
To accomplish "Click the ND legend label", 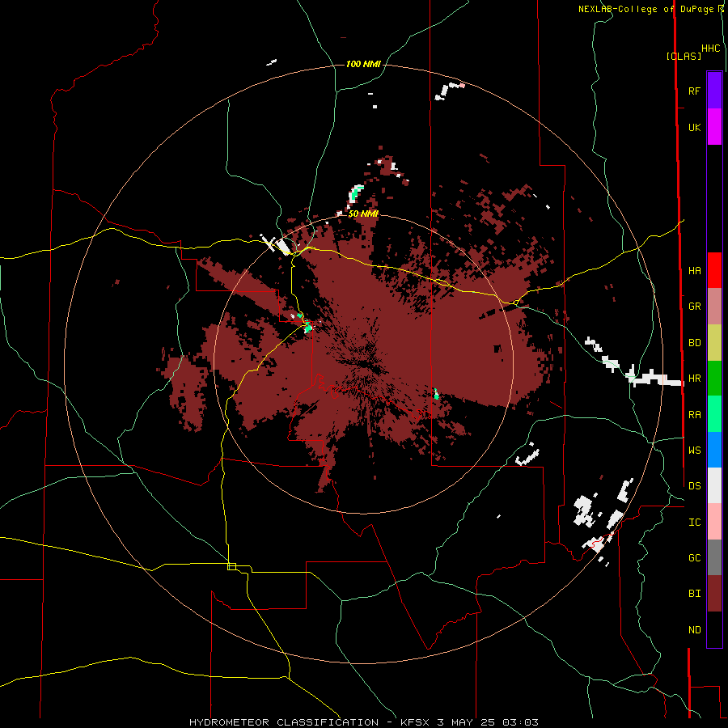I will coord(694,630).
